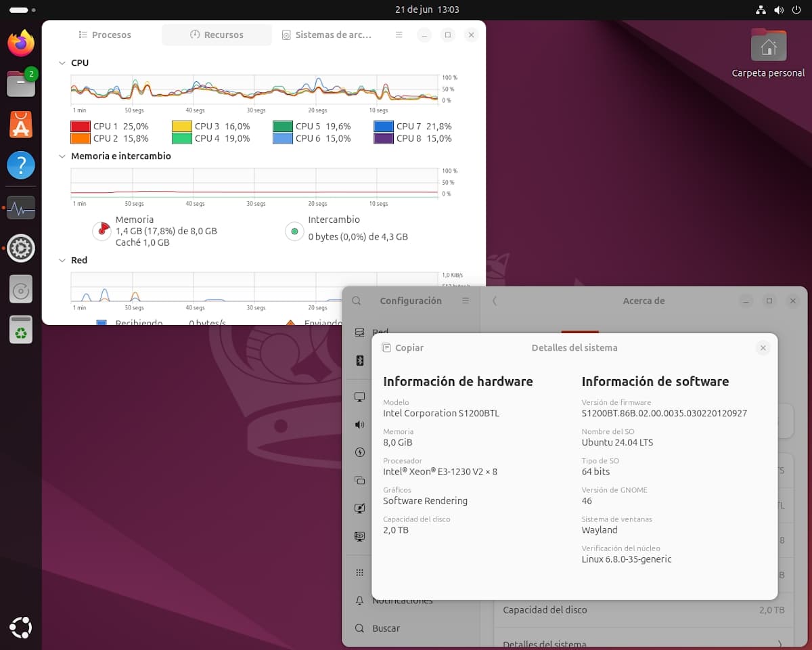
Task: Close the Detalles del sistema dialog
Action: pyautogui.click(x=763, y=347)
